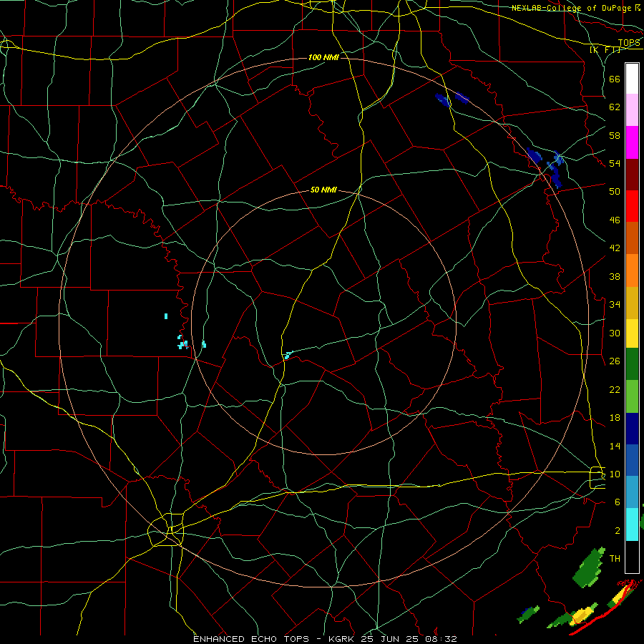644x644 pixels.
Task: Click the legend value 42
Action: [615, 248]
